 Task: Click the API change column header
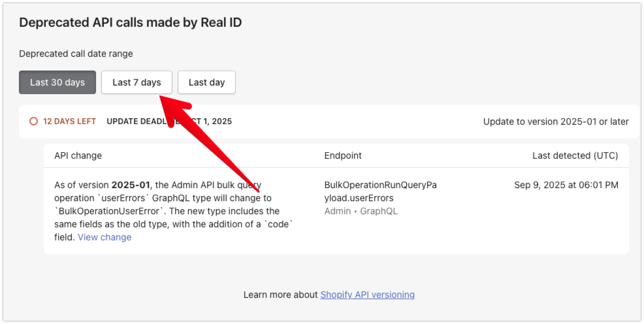coord(78,155)
